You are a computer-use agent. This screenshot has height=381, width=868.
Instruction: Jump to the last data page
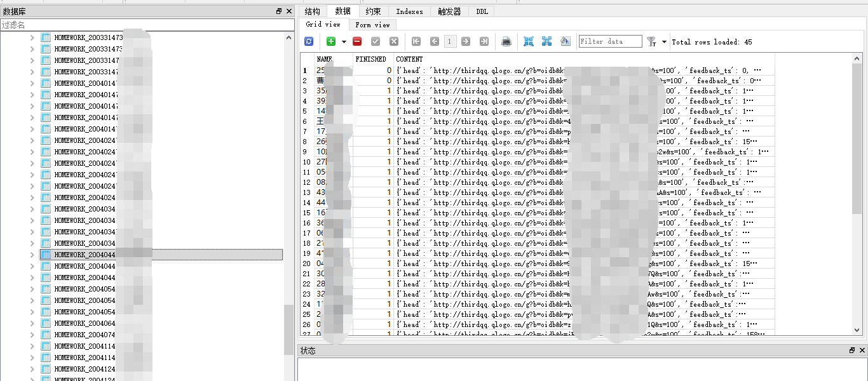484,41
